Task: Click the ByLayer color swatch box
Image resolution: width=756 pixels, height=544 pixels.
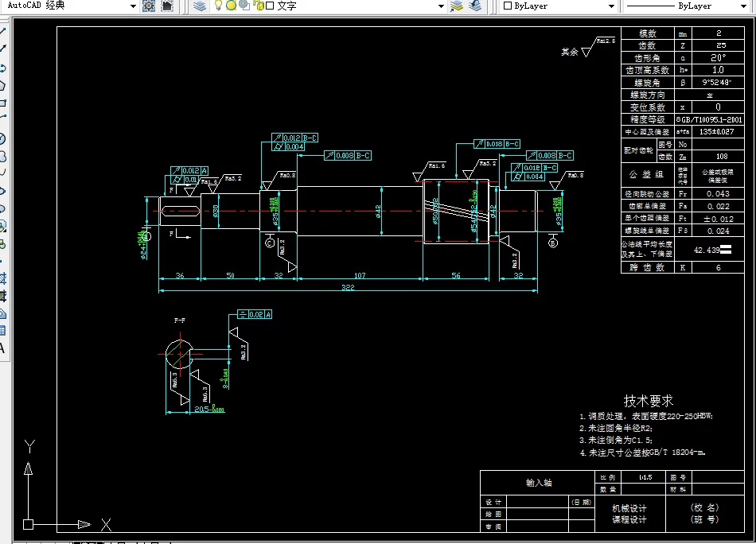Action: [x=507, y=6]
